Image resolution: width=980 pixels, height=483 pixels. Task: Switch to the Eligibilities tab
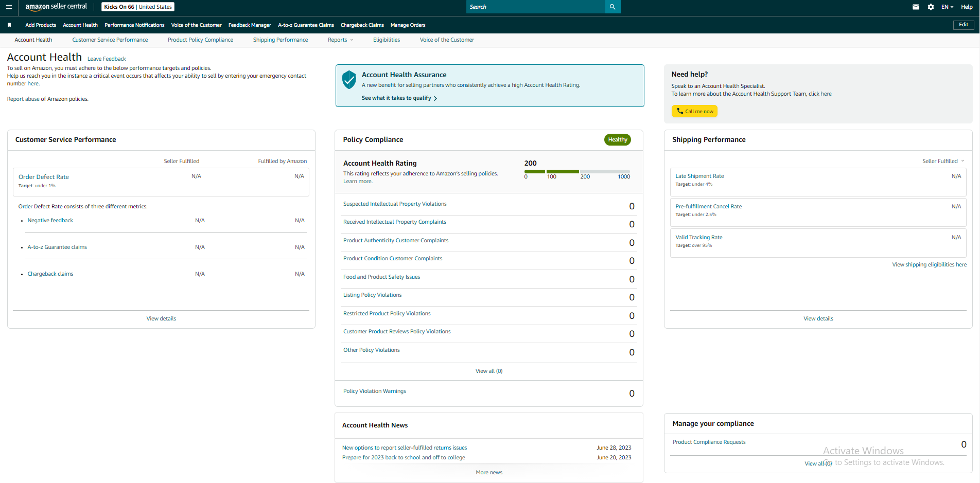coord(387,40)
